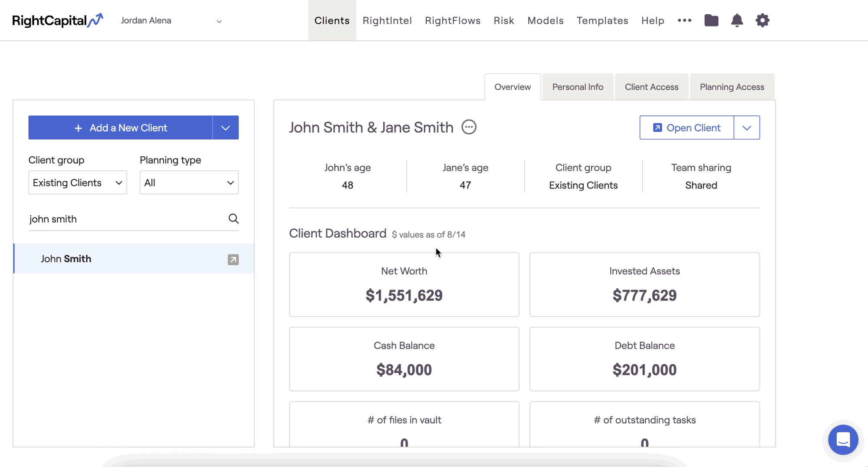Open the notifications bell
This screenshot has width=868, height=467.
(x=737, y=20)
